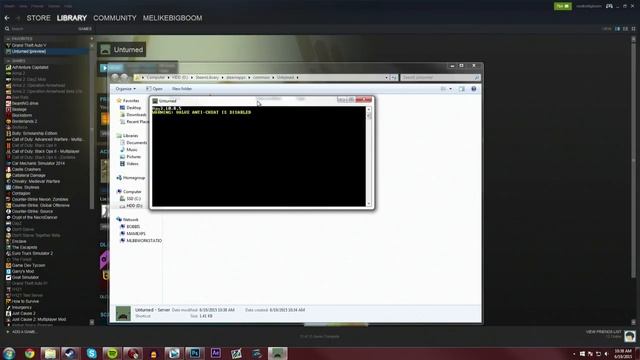Click the Explorer help icon
Viewport: 640px width, 360px height.
point(473,89)
